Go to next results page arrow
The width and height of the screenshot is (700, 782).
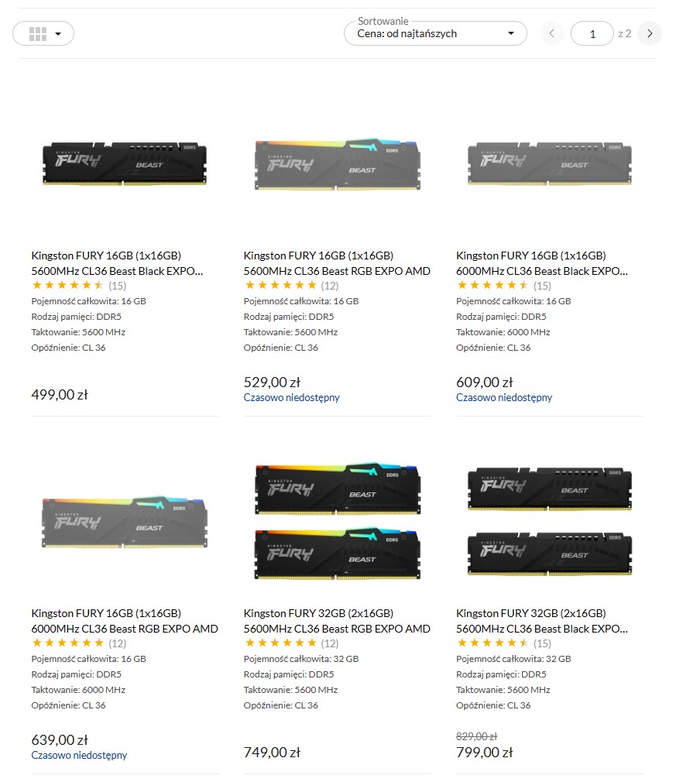click(x=650, y=33)
